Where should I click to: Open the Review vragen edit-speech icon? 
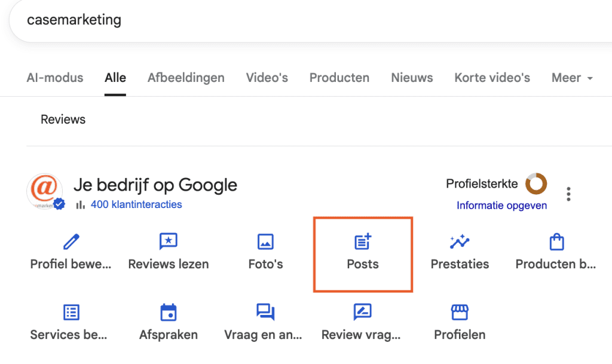click(x=363, y=312)
